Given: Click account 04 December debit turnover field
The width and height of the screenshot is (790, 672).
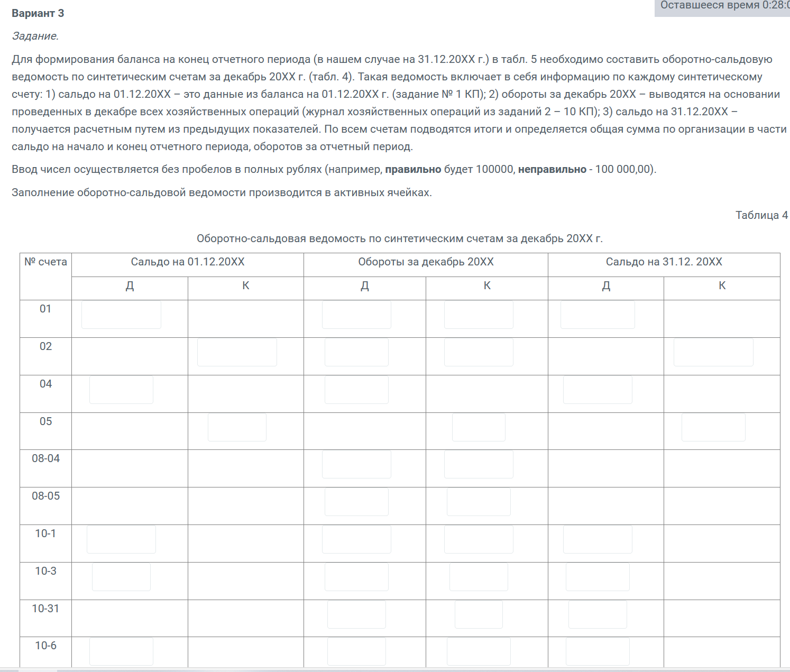Looking at the screenshot, I should (x=356, y=390).
